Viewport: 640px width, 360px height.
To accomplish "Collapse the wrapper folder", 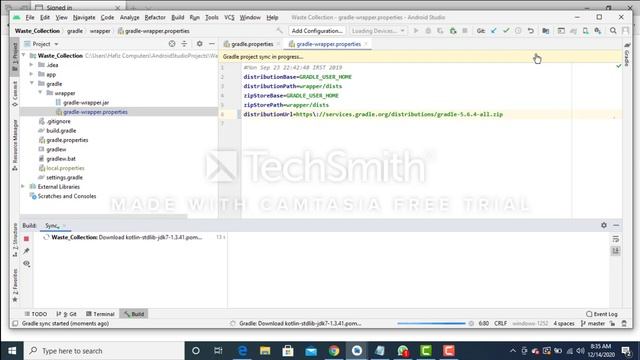I will (x=40, y=93).
